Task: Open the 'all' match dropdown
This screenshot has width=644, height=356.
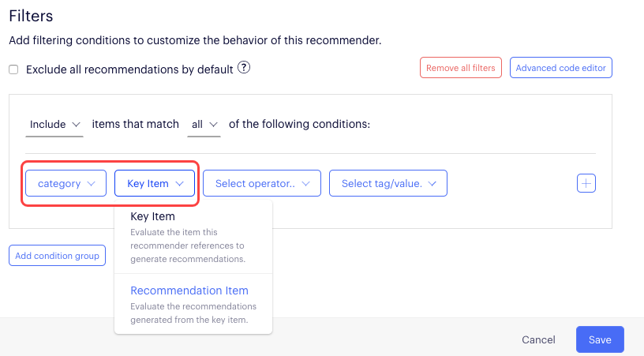Action: pyautogui.click(x=204, y=124)
